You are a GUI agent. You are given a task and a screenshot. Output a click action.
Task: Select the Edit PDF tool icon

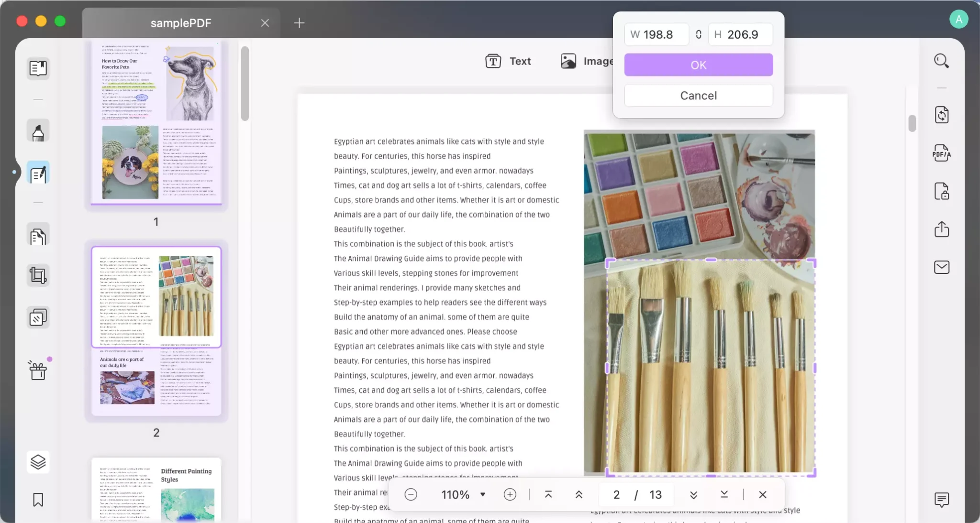tap(38, 173)
